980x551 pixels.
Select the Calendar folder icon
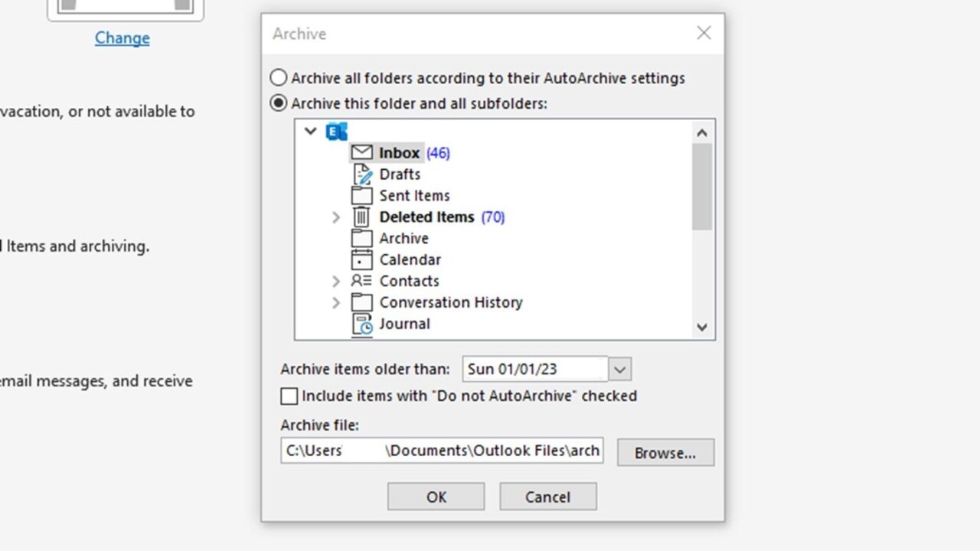pyautogui.click(x=361, y=259)
